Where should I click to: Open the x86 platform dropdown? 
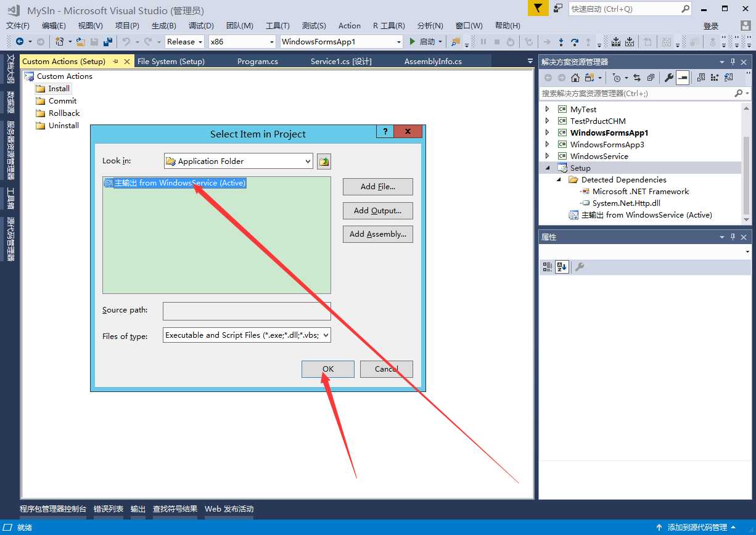click(272, 42)
